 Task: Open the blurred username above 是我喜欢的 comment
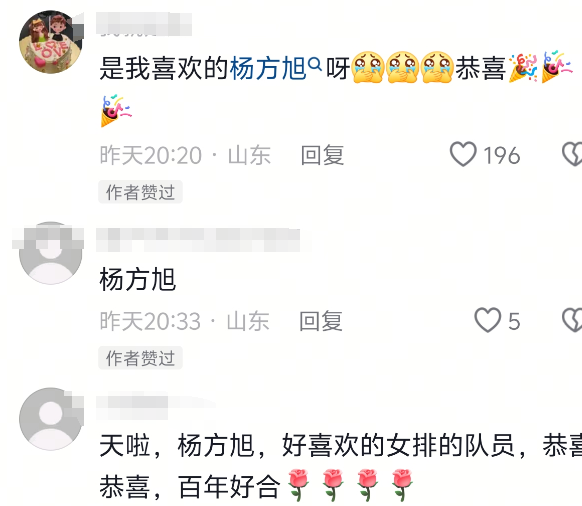pos(144,24)
